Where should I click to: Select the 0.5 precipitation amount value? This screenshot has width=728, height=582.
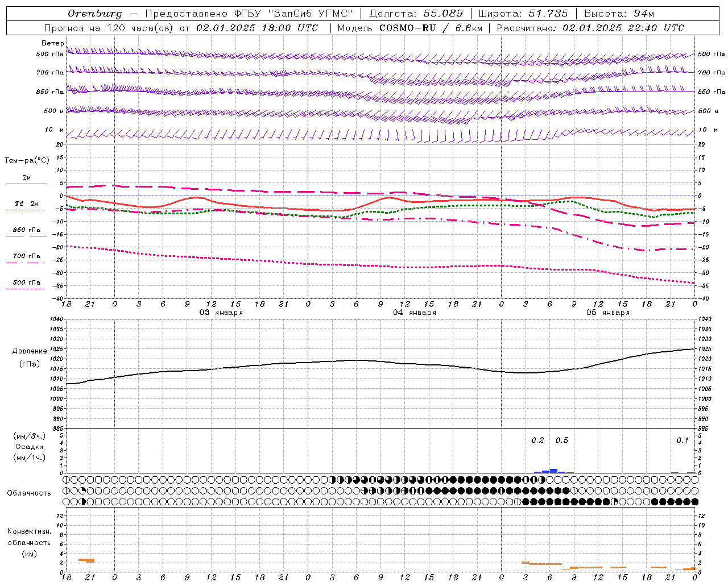[562, 440]
